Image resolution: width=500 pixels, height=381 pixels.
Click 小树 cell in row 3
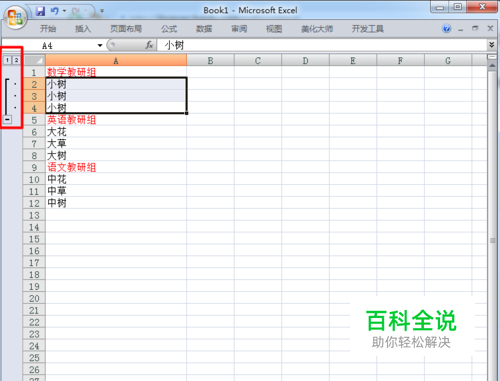pos(116,96)
